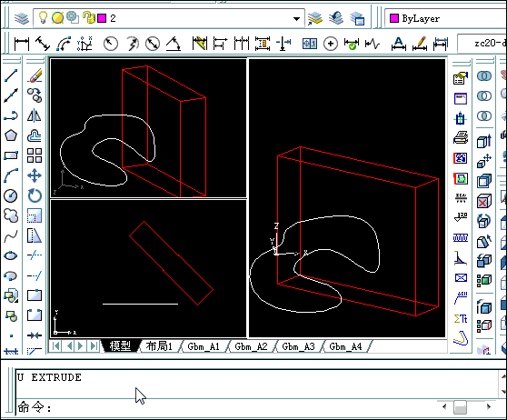Switch to the 模型 tab
This screenshot has width=507, height=420.
(x=120, y=346)
